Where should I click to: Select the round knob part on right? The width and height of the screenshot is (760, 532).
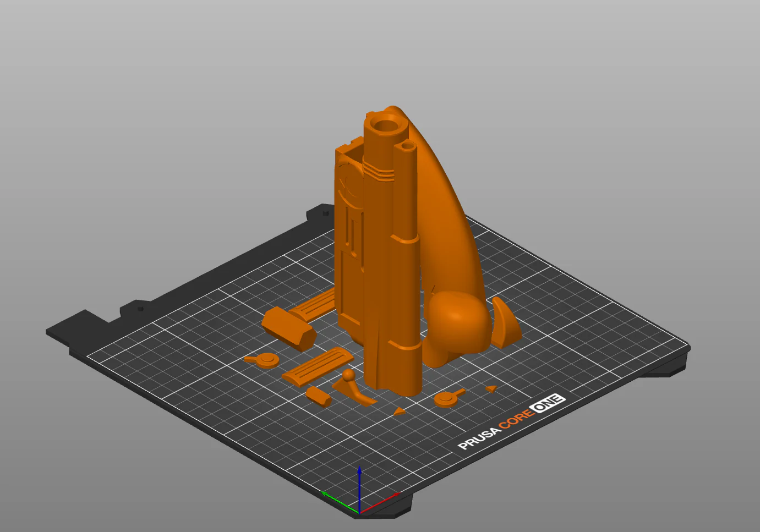coord(447,398)
